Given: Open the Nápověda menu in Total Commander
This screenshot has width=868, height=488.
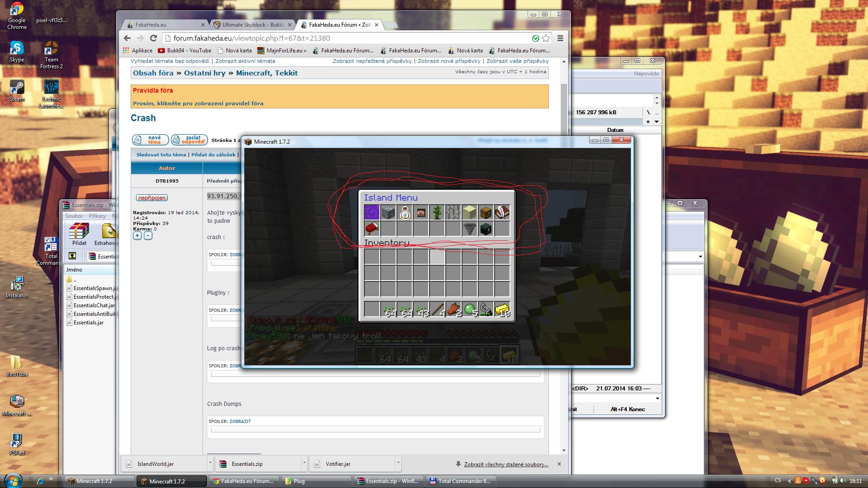Looking at the screenshot, I should point(646,74).
